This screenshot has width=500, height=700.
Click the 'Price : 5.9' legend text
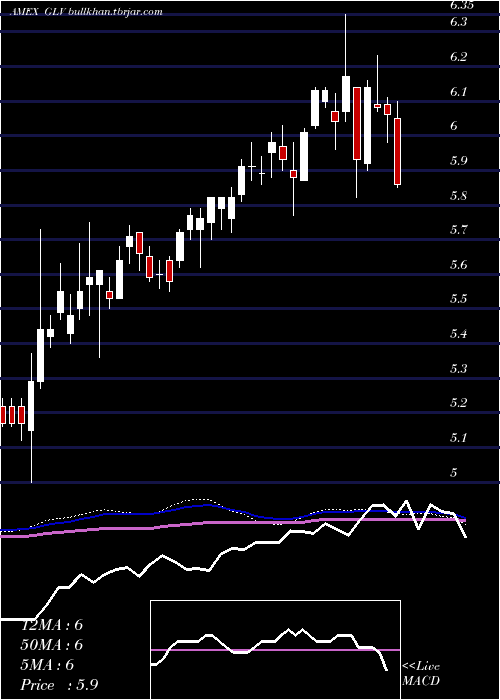(59, 685)
